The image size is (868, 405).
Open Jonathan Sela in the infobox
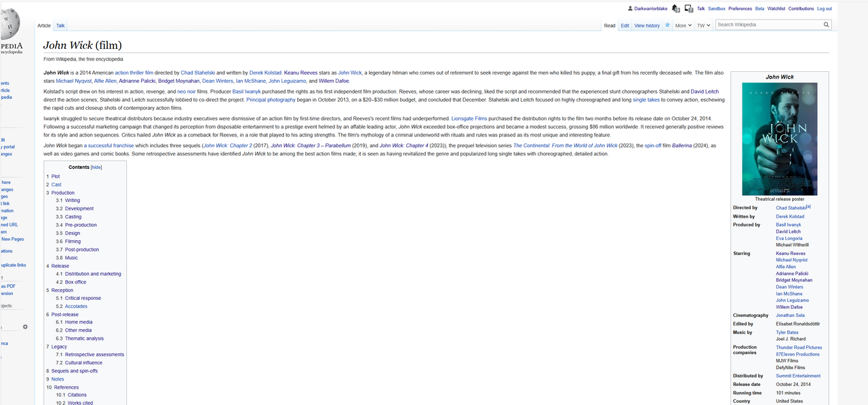pyautogui.click(x=790, y=315)
